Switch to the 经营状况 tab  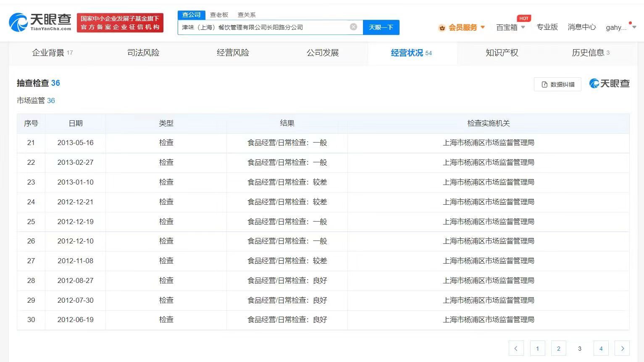pos(411,53)
